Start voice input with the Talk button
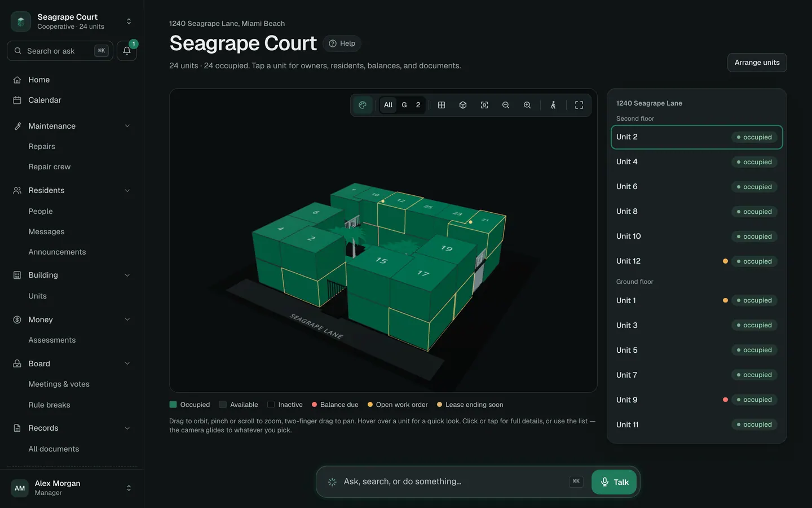The width and height of the screenshot is (812, 508). click(x=614, y=482)
